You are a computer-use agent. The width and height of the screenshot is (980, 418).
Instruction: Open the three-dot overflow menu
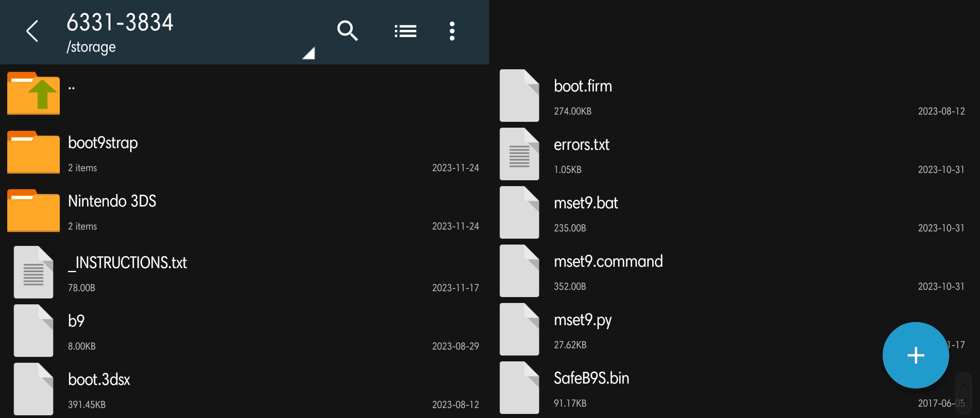(452, 31)
